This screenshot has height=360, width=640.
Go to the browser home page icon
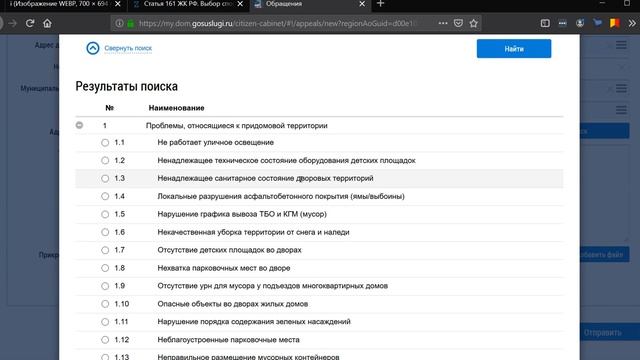pyautogui.click(x=47, y=23)
